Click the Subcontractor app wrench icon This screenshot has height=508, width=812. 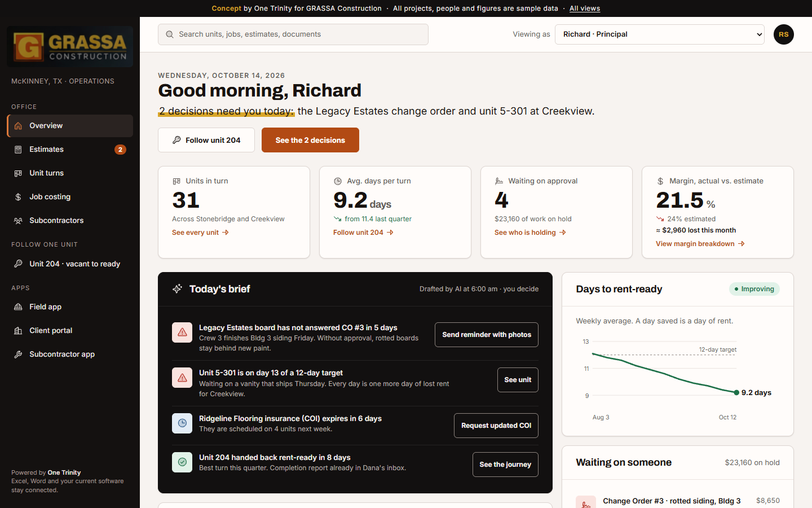[x=18, y=354]
